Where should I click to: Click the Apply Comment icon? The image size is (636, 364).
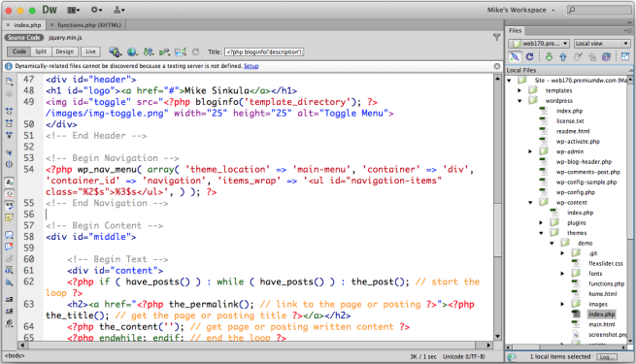click(9, 235)
